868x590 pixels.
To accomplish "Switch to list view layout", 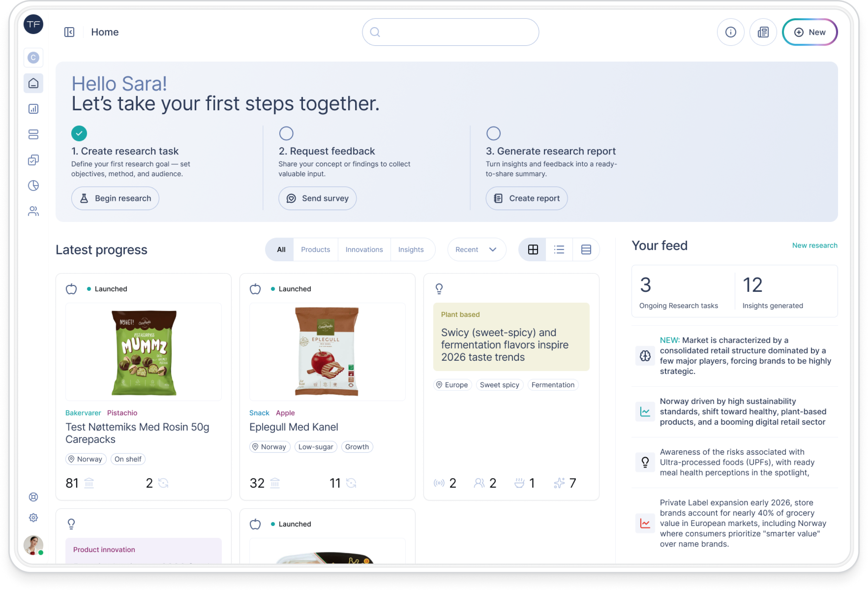I will coord(559,249).
